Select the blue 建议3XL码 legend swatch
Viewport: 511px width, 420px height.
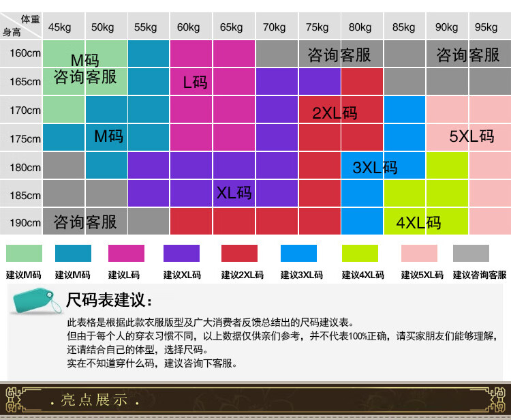coord(298,254)
